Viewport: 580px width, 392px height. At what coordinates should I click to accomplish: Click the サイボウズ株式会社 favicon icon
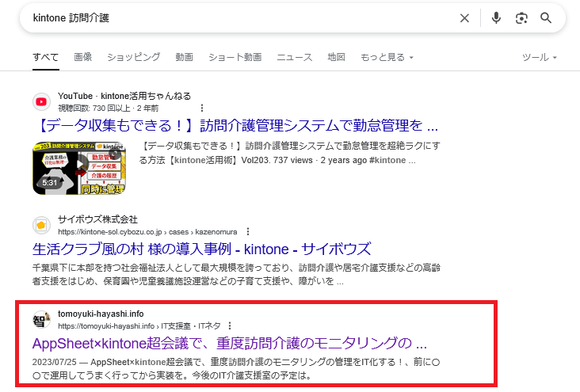click(x=41, y=225)
